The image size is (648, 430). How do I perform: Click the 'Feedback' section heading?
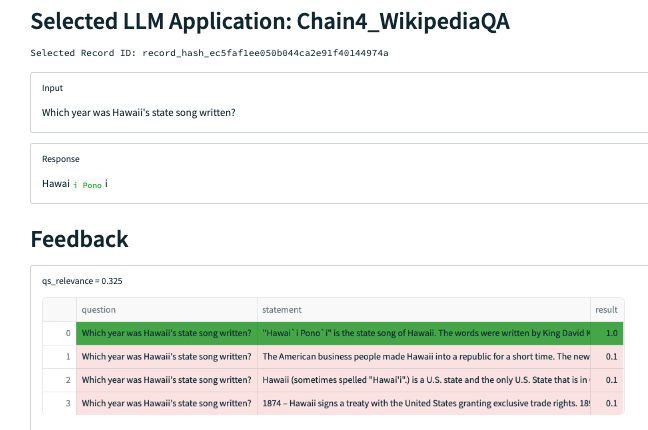pyautogui.click(x=79, y=239)
